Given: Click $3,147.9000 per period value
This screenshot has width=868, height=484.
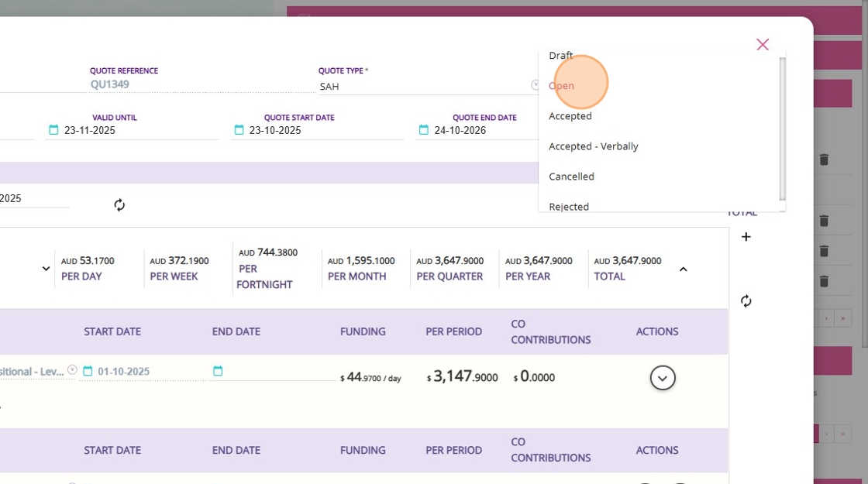Looking at the screenshot, I should point(462,376).
